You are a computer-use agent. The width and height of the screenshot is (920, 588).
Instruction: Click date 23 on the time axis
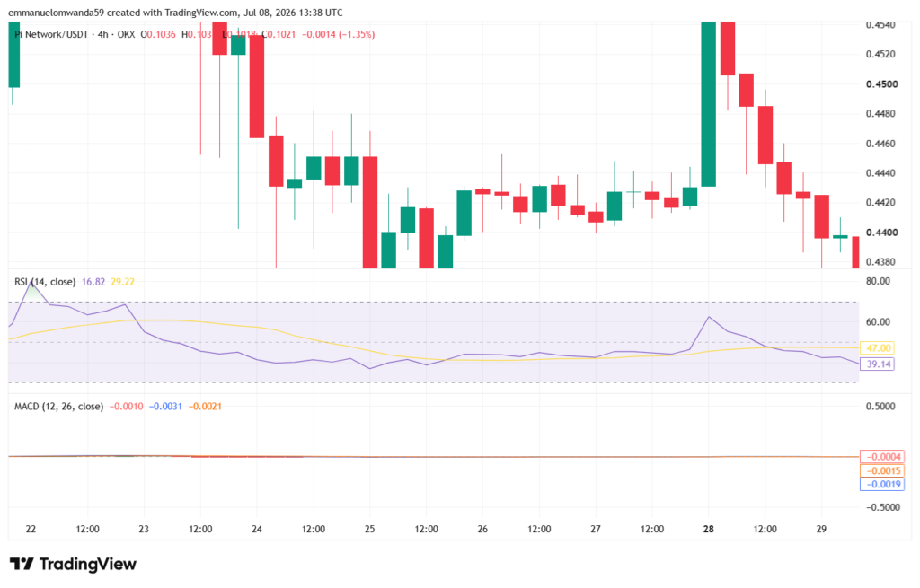144,530
